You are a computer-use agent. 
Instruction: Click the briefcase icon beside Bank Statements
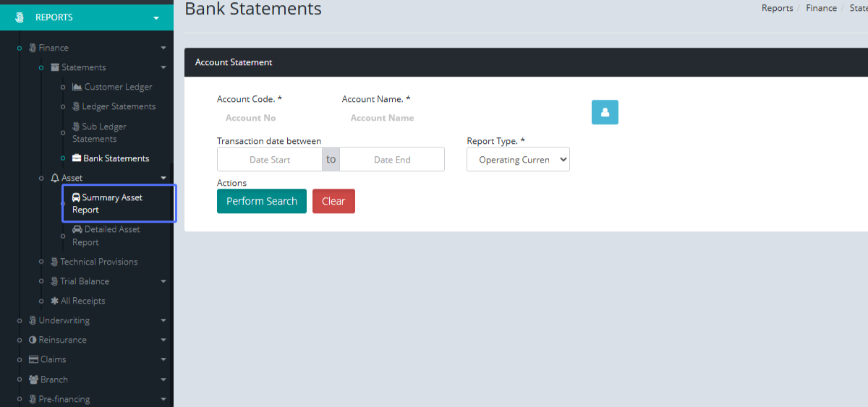(77, 158)
